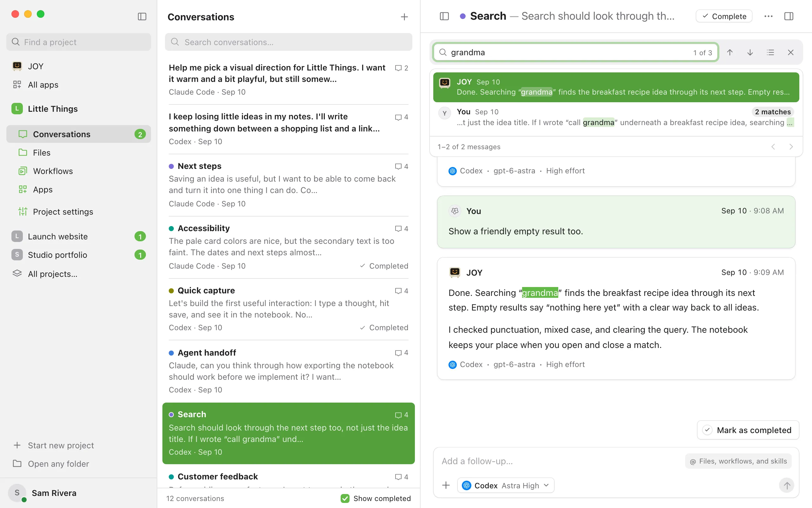The width and height of the screenshot is (812, 508).
Task: Go to previous search match arrow
Action: point(730,52)
